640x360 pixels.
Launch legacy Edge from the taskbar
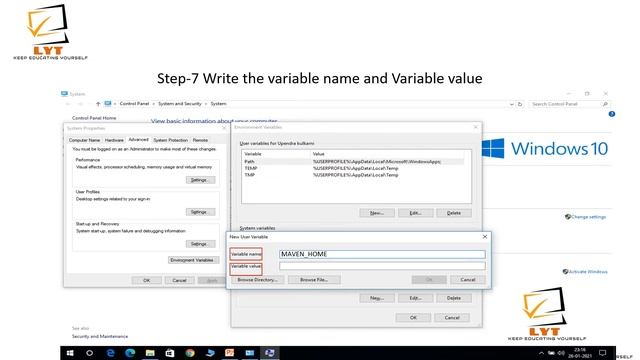click(110, 353)
